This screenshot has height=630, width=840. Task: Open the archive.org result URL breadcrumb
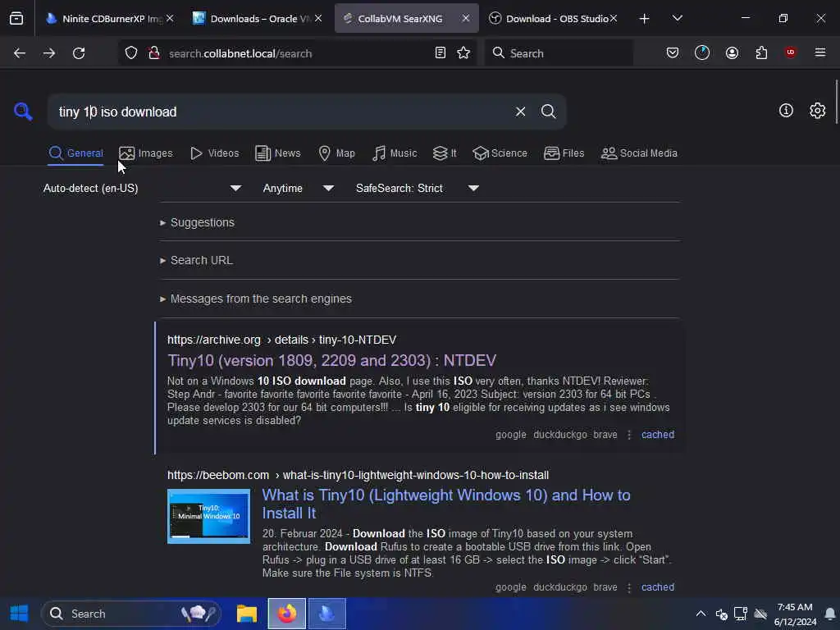tap(281, 340)
